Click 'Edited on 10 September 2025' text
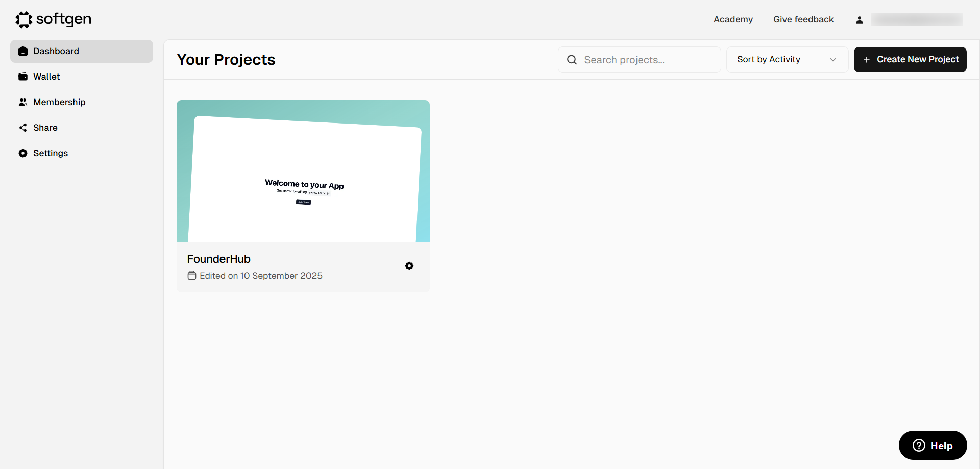Viewport: 980px width, 469px height. tap(261, 276)
